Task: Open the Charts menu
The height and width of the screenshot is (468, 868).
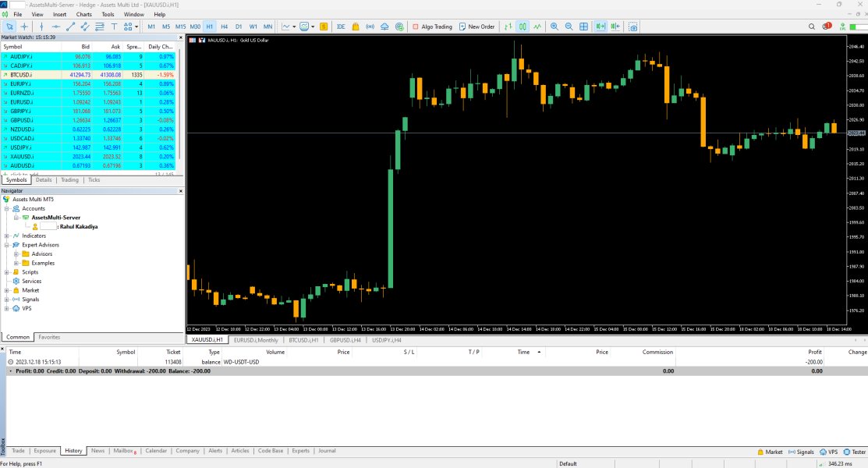Action: pos(84,14)
